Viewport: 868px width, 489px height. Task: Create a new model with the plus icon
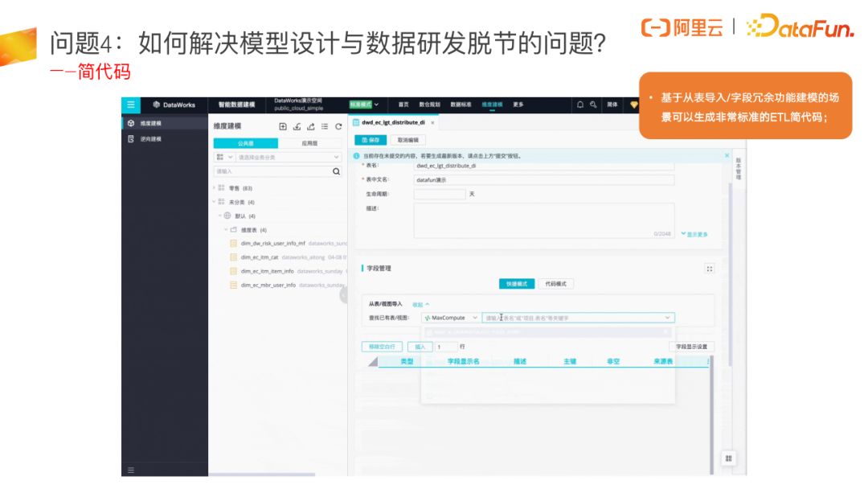pyautogui.click(x=283, y=127)
